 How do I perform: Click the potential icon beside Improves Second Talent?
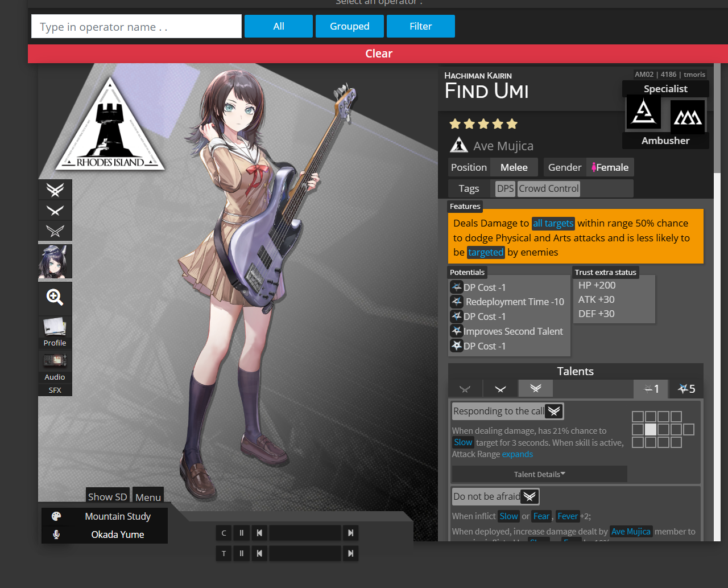[x=456, y=331]
